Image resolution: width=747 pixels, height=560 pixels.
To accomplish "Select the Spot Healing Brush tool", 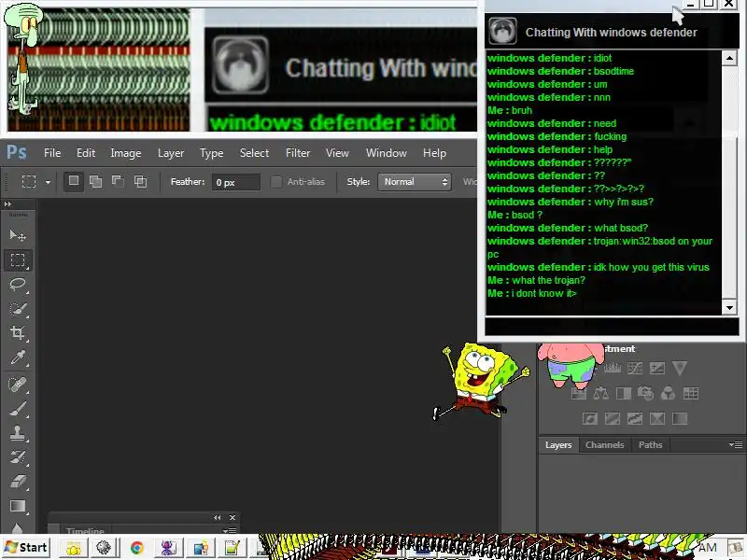I will (18, 384).
